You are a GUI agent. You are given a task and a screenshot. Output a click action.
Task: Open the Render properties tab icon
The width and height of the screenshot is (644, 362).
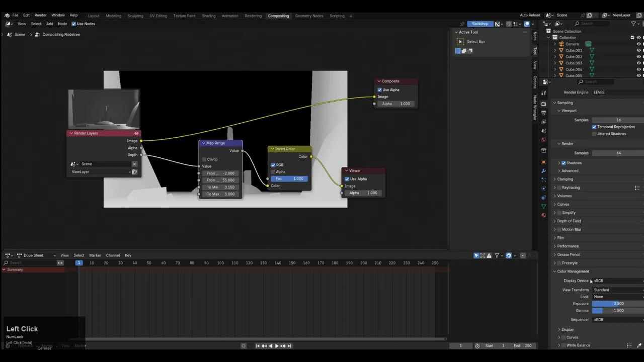point(543,104)
